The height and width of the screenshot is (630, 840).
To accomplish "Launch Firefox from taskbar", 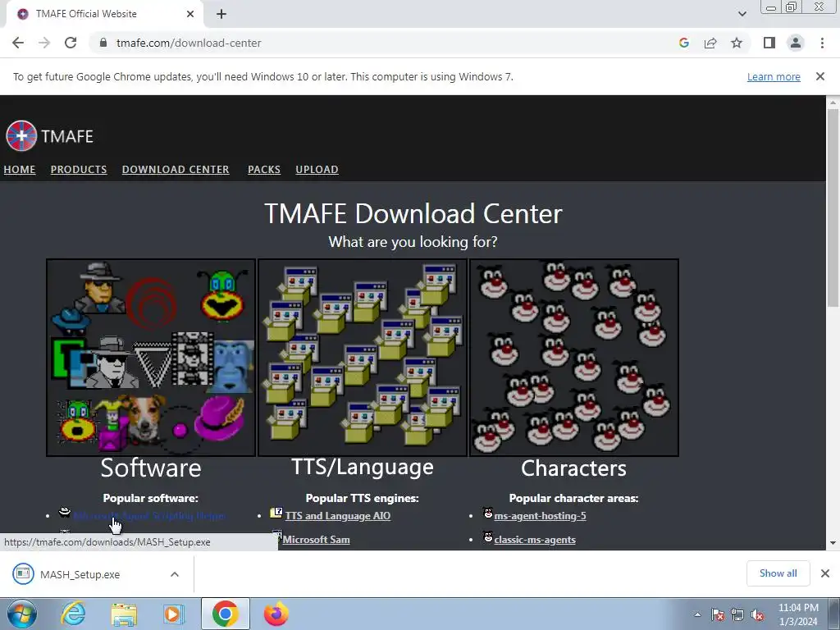I will 276,614.
